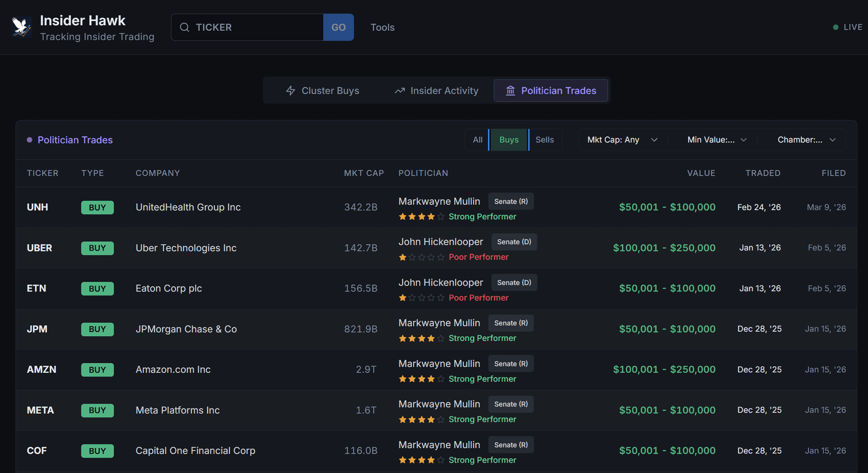Image resolution: width=868 pixels, height=473 pixels.
Task: Click the Senate (D) badge in ETN row
Action: pyautogui.click(x=514, y=282)
